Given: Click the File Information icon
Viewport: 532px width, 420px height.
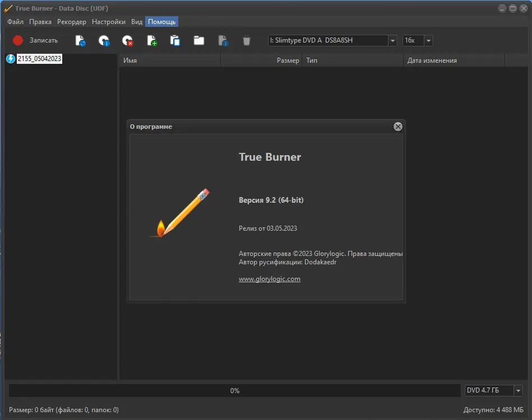Looking at the screenshot, I should pos(223,40).
